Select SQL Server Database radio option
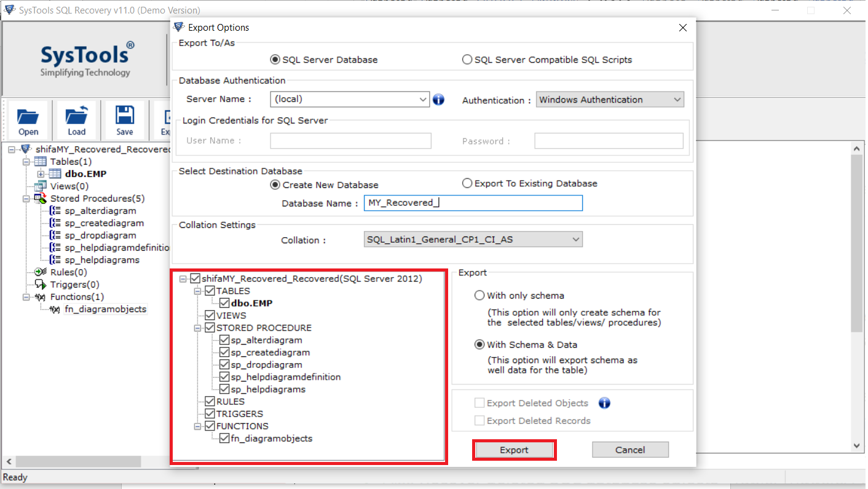 [x=275, y=60]
